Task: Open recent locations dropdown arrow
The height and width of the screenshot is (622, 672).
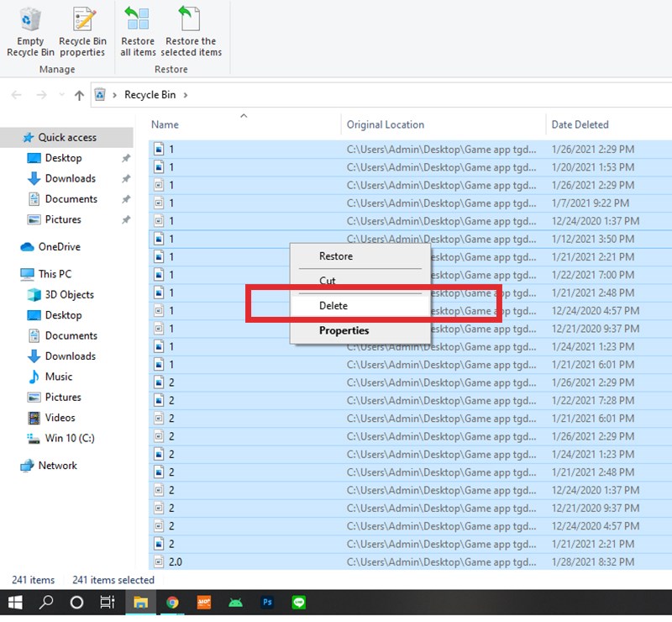Action: pos(61,95)
